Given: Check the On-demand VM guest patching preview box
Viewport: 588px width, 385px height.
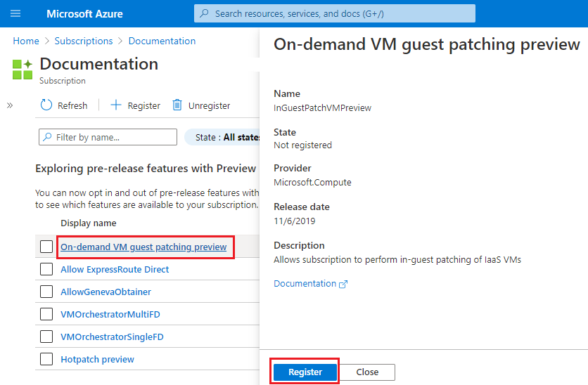Looking at the screenshot, I should 46,247.
